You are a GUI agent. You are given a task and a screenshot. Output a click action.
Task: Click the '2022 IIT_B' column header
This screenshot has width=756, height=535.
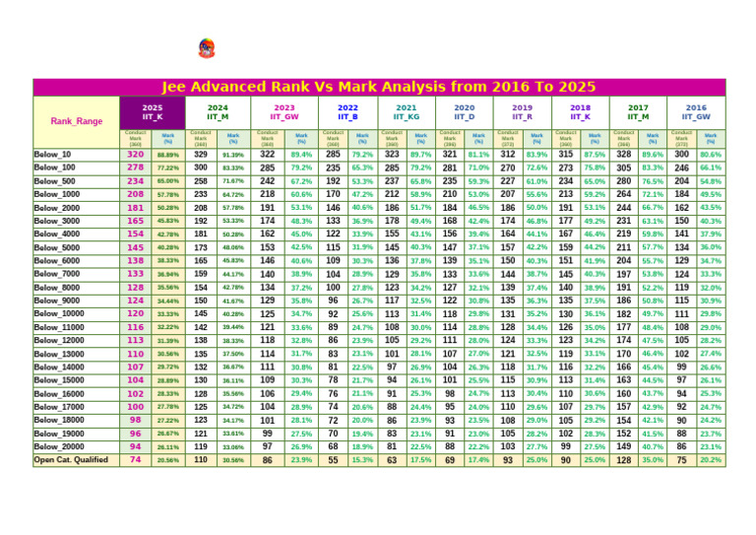pyautogui.click(x=348, y=113)
